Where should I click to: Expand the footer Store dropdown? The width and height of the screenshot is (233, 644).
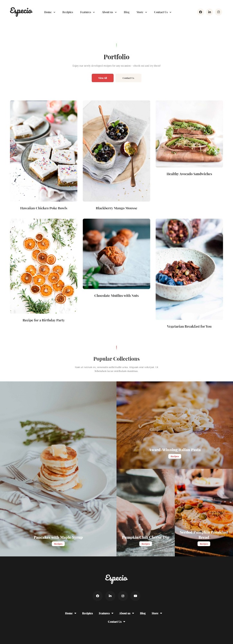coord(157,613)
